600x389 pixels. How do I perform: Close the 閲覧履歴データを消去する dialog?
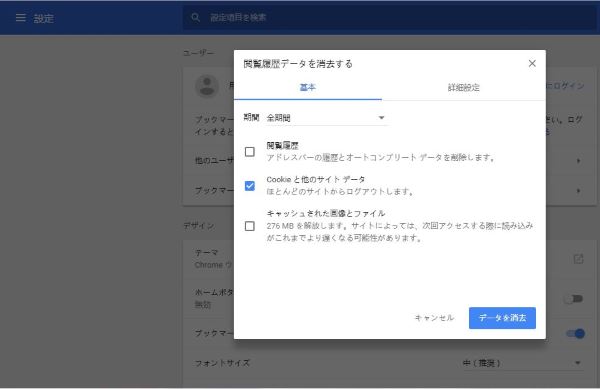click(532, 63)
